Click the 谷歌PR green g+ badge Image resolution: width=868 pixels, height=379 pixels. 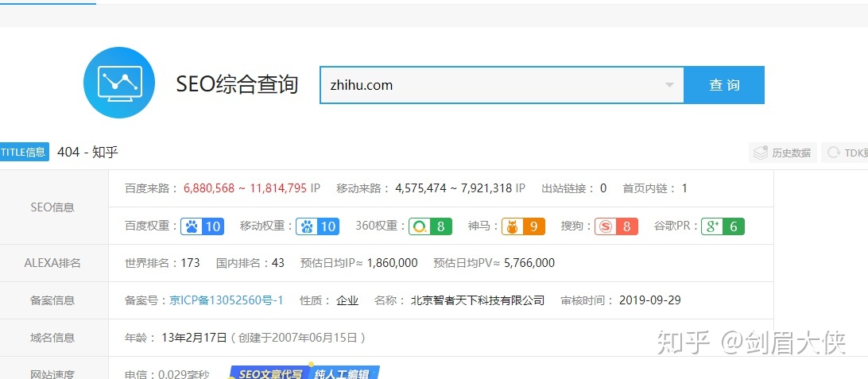pos(723,226)
